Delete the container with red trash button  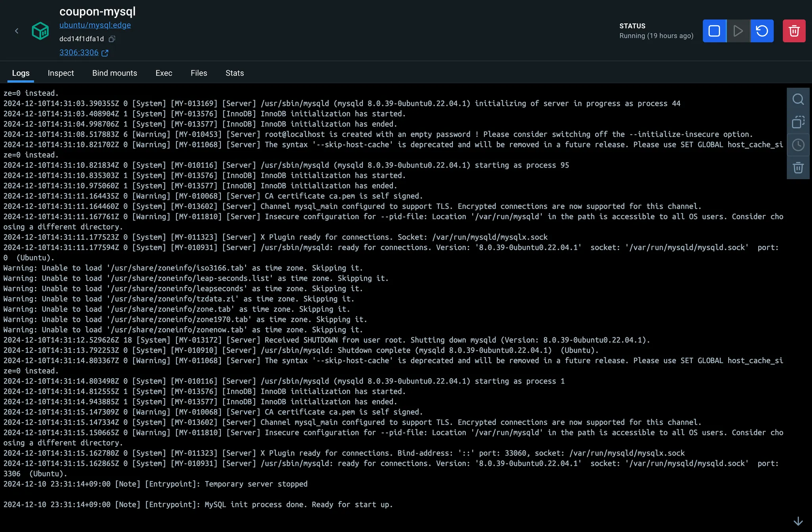794,31
